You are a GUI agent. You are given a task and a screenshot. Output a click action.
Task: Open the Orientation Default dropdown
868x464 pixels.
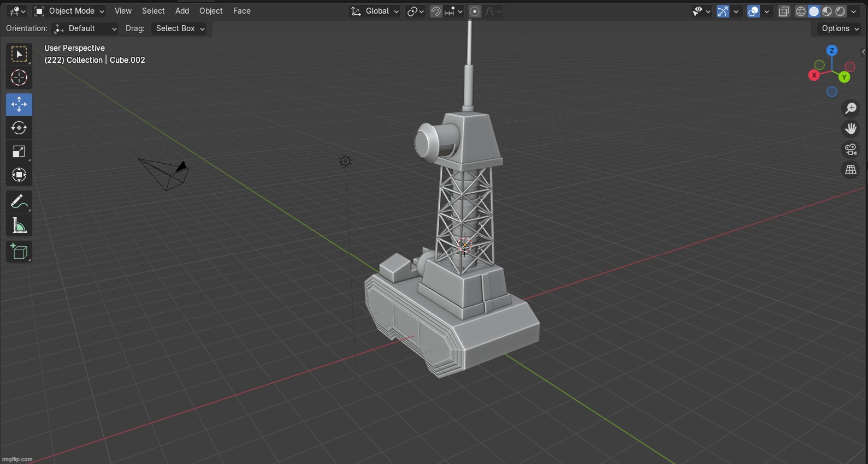click(85, 28)
